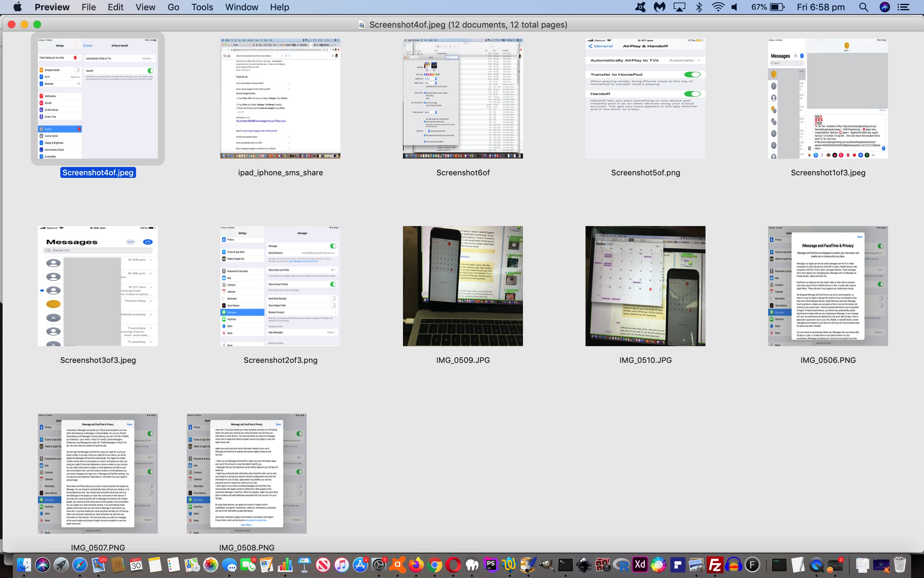This screenshot has width=924, height=578.
Task: Select the ipad_iphone_sms_share thumbnail image
Action: tap(280, 98)
